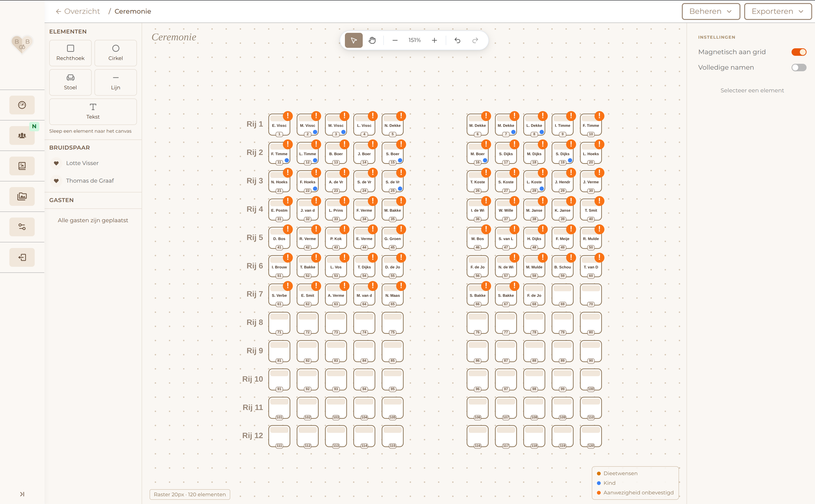Viewport: 815px width, 504px height.
Task: Click the 151% zoom level
Action: click(415, 40)
